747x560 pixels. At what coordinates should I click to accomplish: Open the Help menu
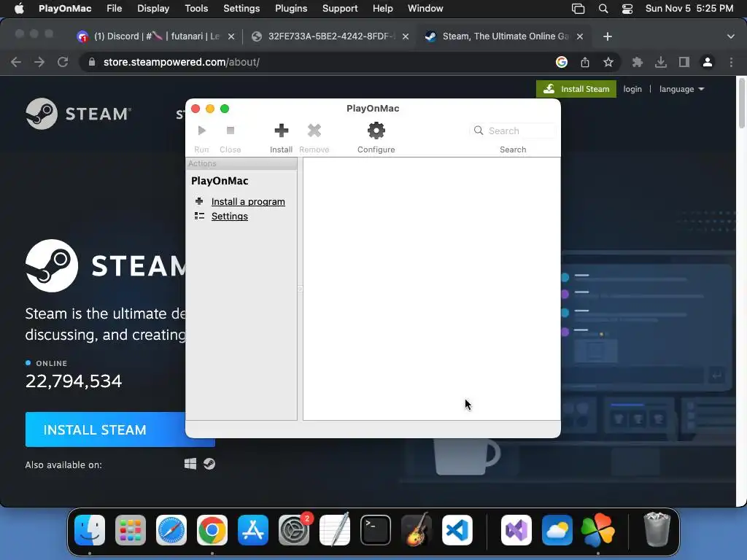point(382,9)
